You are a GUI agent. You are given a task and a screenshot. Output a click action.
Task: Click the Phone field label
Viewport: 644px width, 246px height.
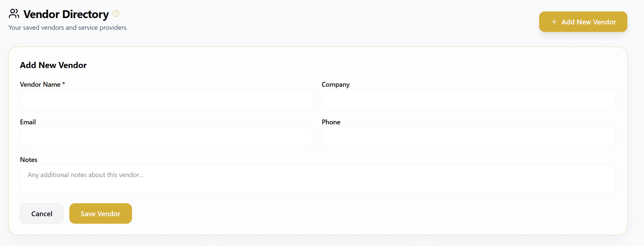tap(331, 122)
